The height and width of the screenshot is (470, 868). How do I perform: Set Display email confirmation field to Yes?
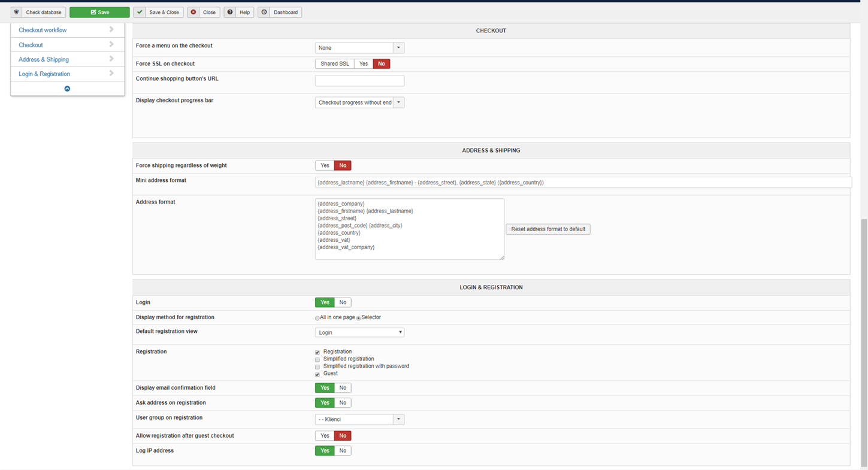point(325,388)
